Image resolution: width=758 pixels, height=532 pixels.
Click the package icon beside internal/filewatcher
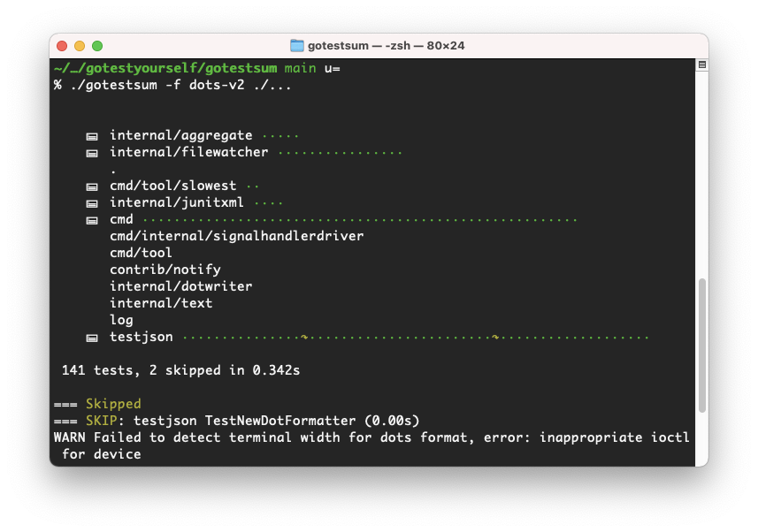pos(92,153)
